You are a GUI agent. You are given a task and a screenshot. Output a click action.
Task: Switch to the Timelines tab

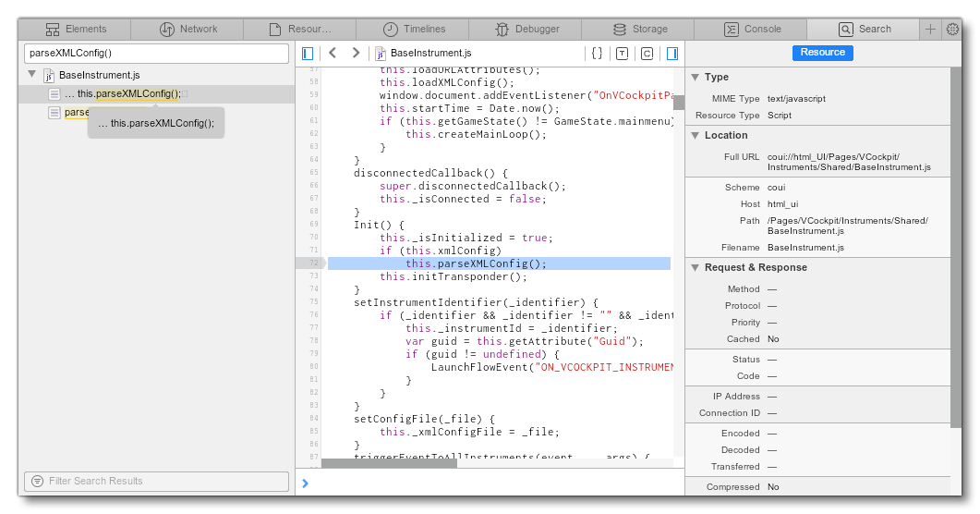click(413, 29)
